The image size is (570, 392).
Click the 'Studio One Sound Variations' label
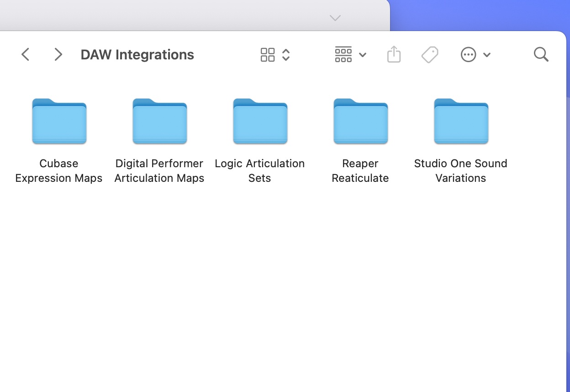point(461,170)
